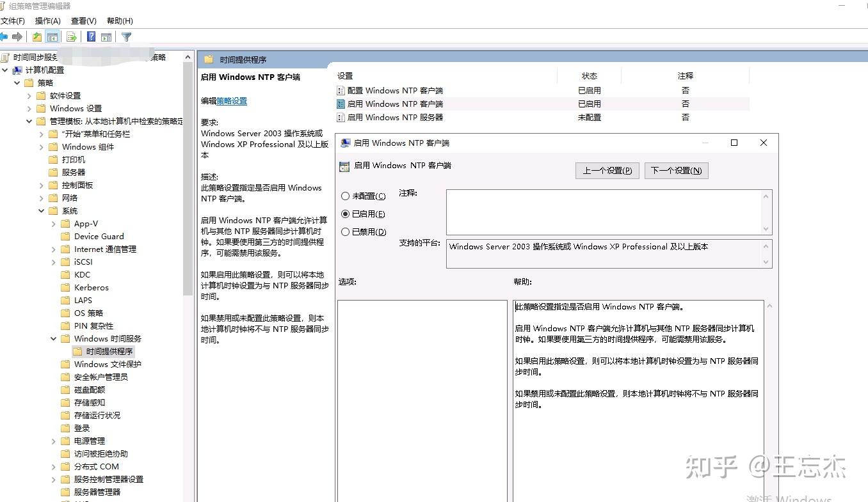This screenshot has height=502, width=868.
Task: Click the left tree pane scroll-up arrow
Action: [x=188, y=57]
